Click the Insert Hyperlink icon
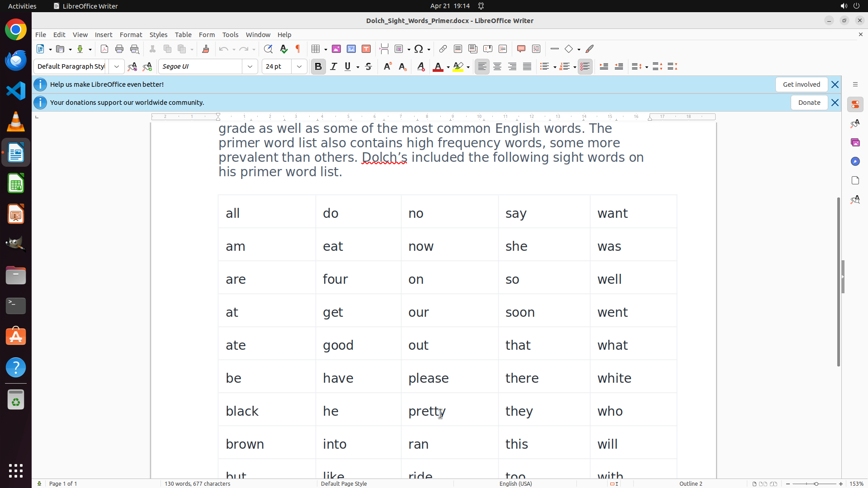Viewport: 868px width, 488px height. click(443, 49)
